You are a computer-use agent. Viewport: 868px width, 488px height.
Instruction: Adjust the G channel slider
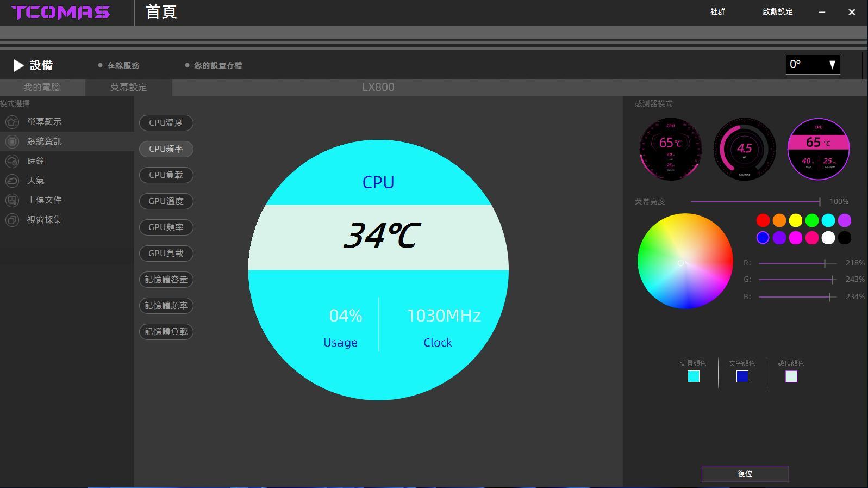pos(797,280)
